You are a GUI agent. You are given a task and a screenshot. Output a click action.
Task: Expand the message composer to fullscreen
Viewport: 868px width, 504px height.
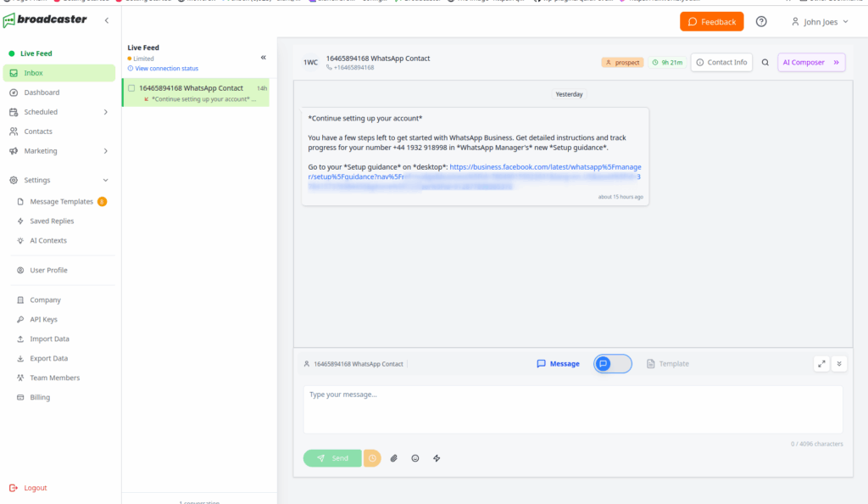(x=821, y=364)
